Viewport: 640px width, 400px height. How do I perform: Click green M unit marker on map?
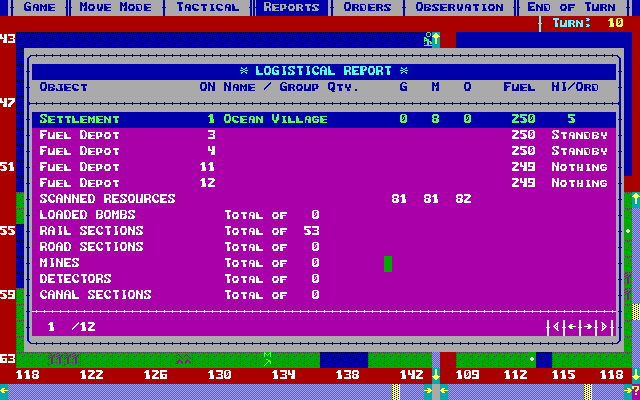(267, 359)
